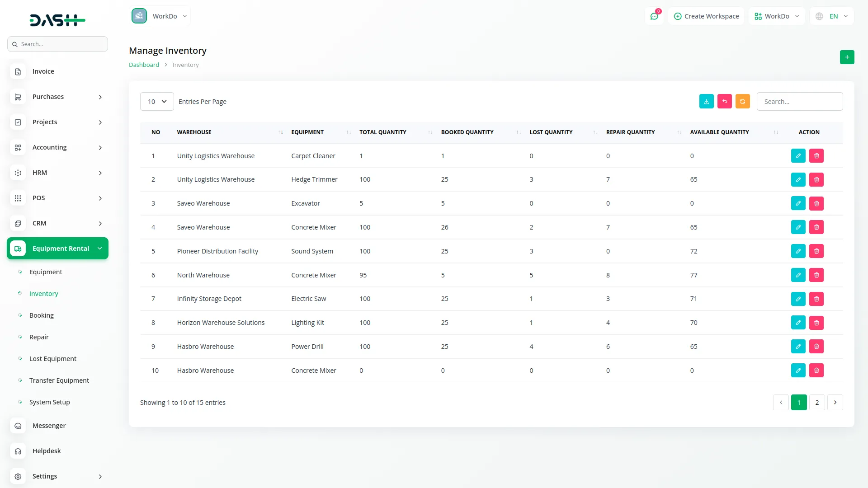The width and height of the screenshot is (868, 488).
Task: Delete the Lighting Kit inventory entry
Action: coord(816,323)
